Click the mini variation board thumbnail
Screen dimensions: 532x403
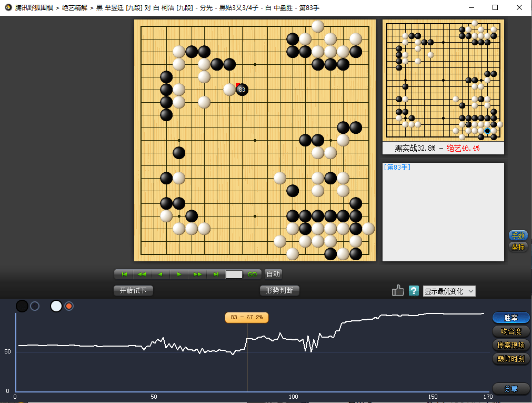(443, 80)
